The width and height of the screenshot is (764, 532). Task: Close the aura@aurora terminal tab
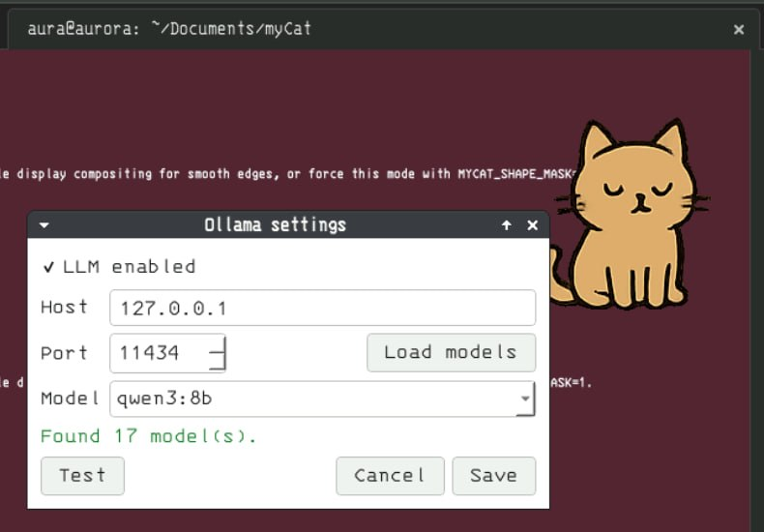pos(739,30)
